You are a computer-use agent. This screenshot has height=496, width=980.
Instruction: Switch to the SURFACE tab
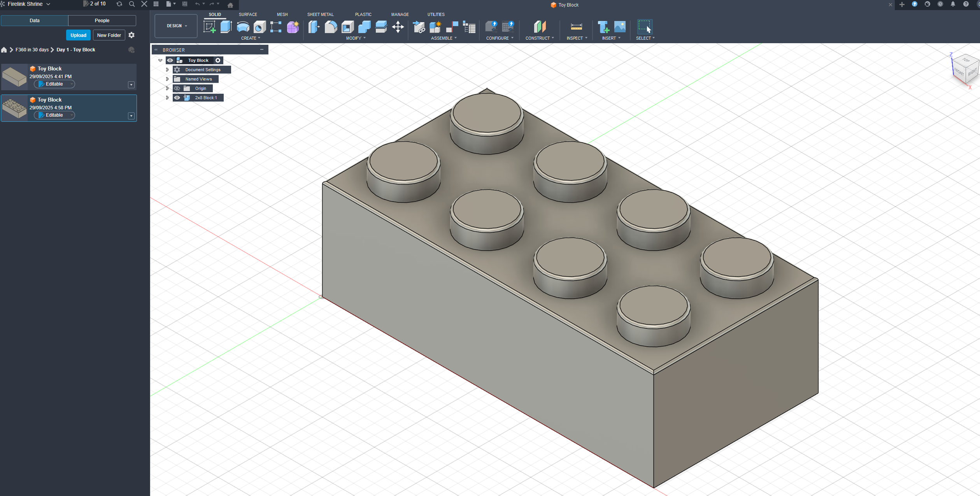[x=248, y=14]
